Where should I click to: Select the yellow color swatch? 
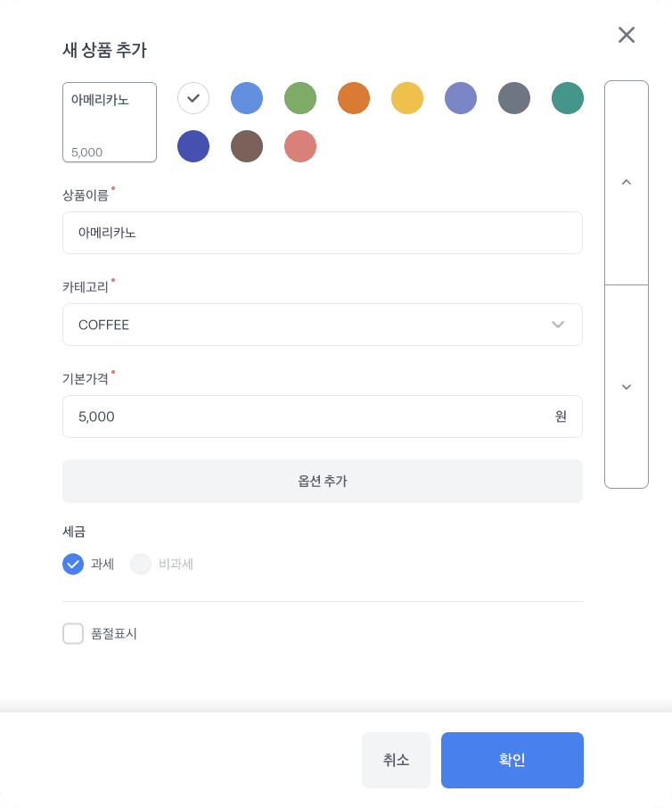[407, 98]
